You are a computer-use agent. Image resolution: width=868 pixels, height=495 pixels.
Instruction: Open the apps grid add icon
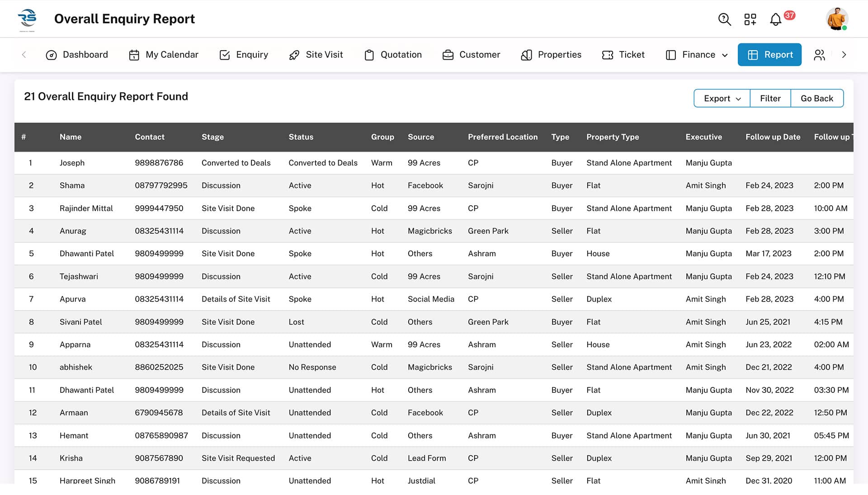click(750, 19)
